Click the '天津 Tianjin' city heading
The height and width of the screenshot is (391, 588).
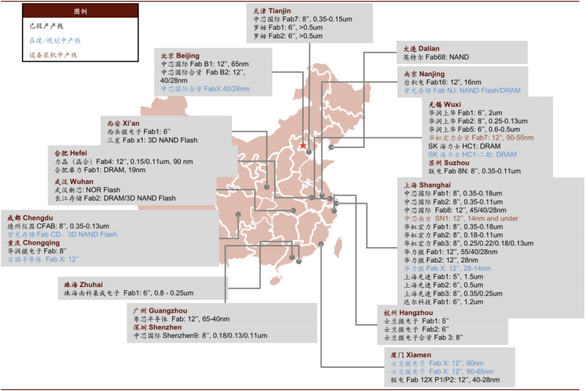pos(272,11)
